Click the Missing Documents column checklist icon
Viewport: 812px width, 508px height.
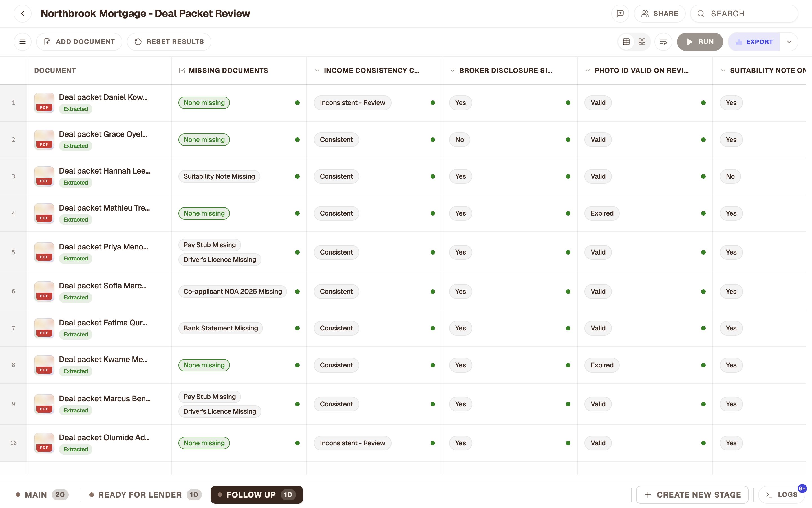tap(182, 71)
